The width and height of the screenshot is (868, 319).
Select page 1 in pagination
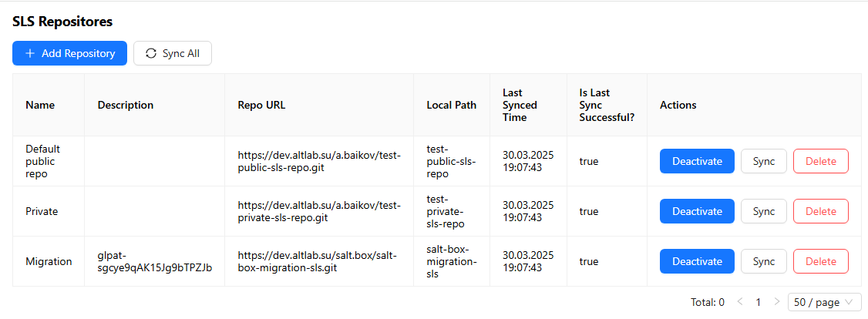759,302
